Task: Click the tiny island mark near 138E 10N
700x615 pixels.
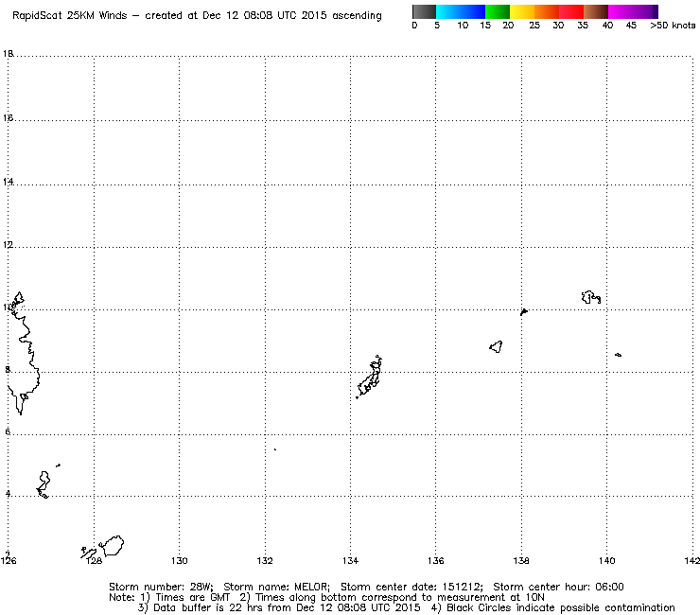Action: (524, 311)
